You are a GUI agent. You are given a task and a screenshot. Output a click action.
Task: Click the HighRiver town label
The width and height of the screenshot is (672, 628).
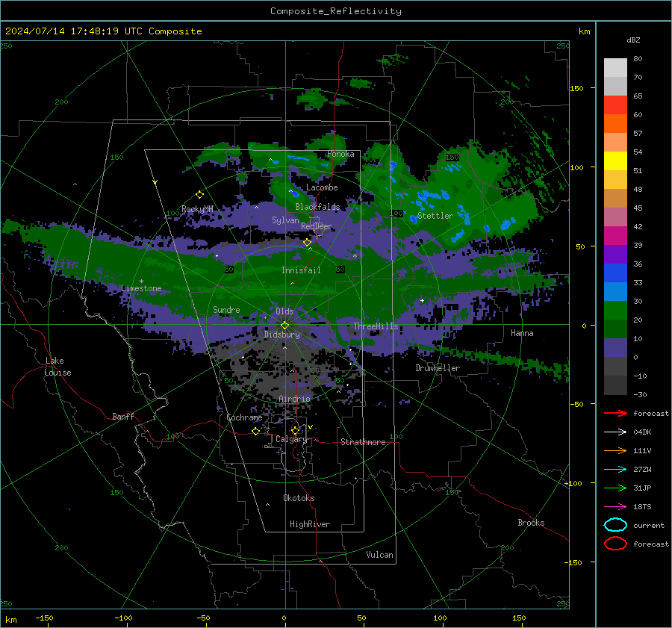click(x=310, y=525)
